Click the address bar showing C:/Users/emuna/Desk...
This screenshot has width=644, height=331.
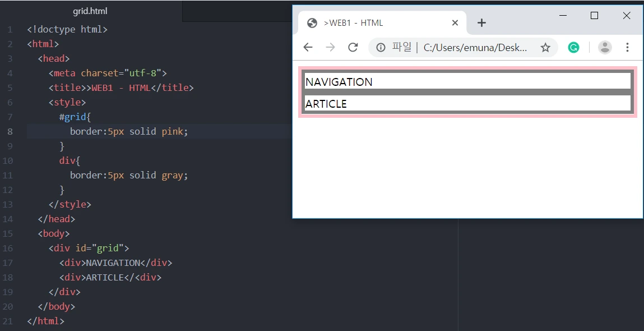464,47
